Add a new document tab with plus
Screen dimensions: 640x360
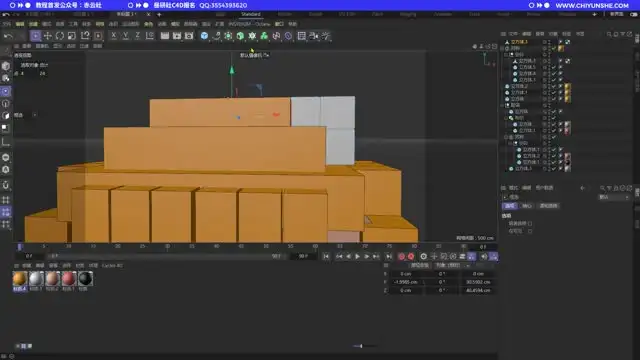(159, 14)
